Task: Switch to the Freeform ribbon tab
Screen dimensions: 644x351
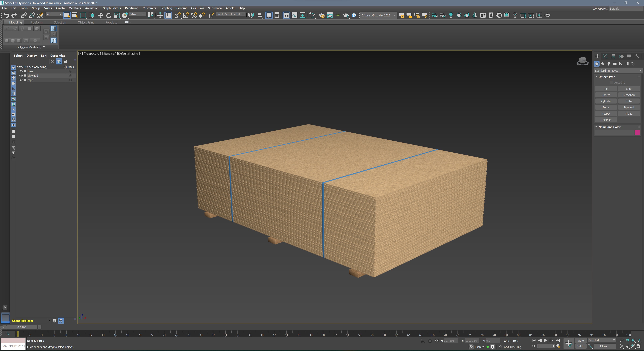Action: [36, 22]
